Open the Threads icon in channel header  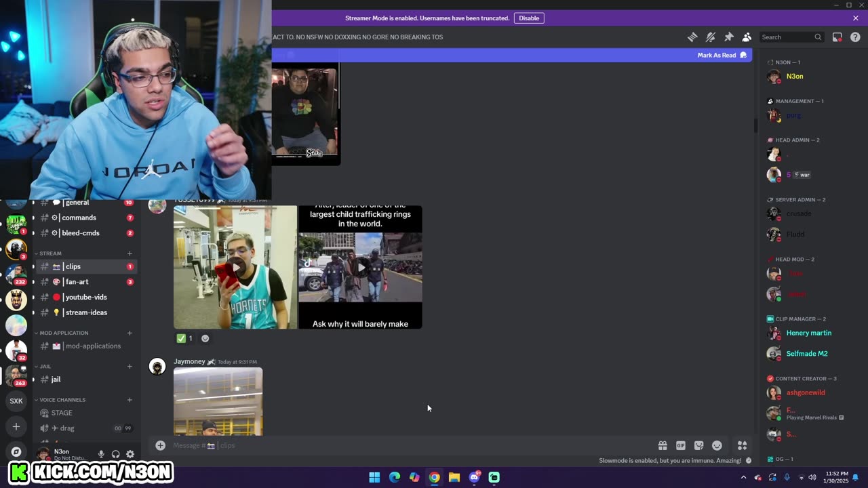click(x=692, y=37)
